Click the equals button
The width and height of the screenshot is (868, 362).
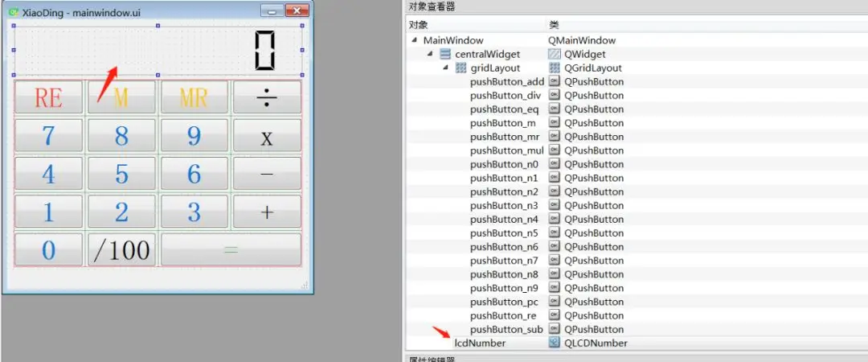tap(231, 249)
